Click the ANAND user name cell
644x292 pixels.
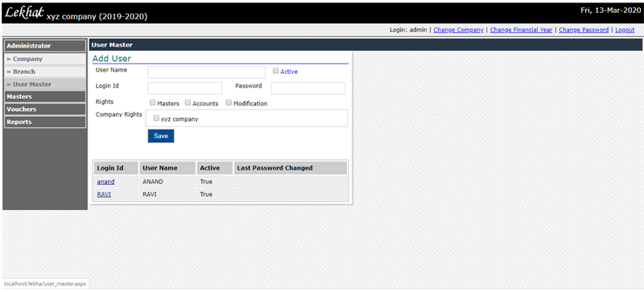pyautogui.click(x=167, y=182)
